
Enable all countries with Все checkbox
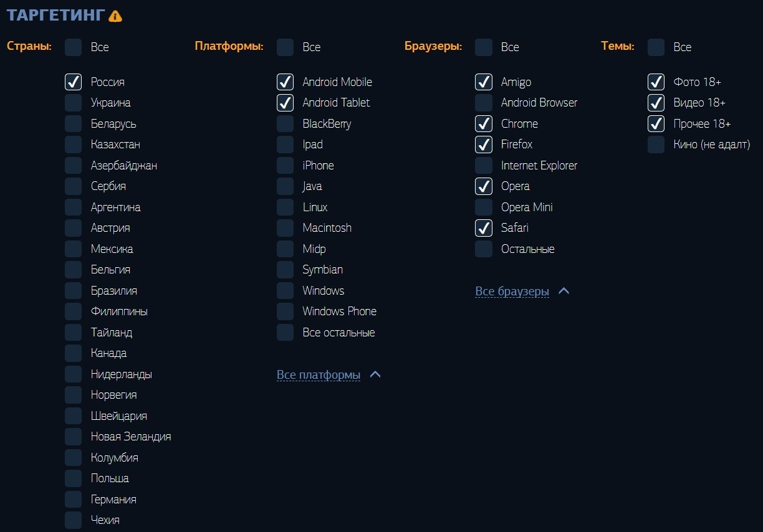point(74,47)
